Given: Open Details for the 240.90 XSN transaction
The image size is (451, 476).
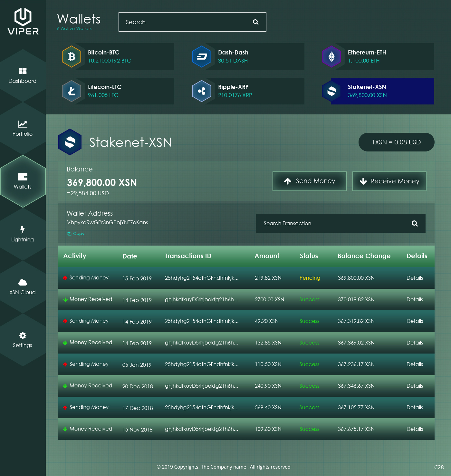Looking at the screenshot, I should [x=415, y=386].
